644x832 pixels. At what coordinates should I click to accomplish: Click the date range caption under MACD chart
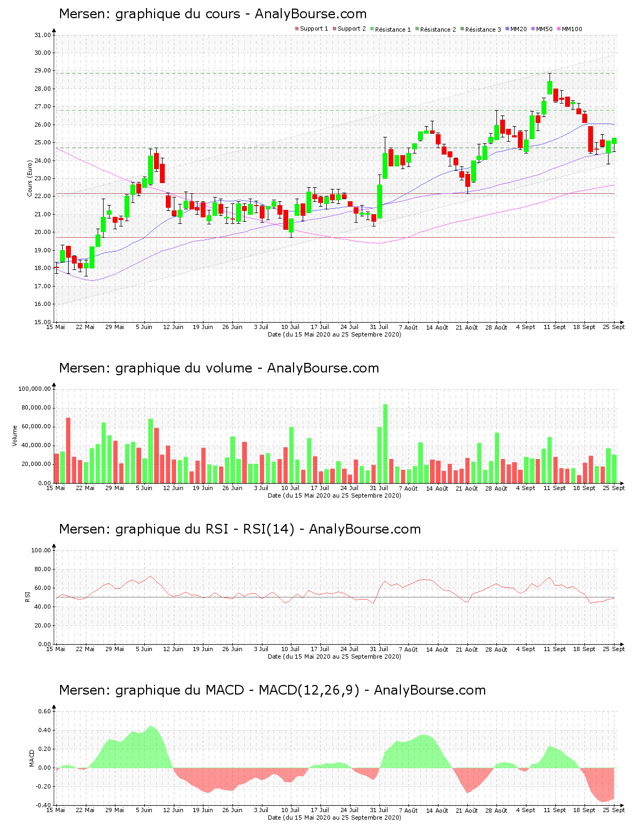(x=334, y=818)
